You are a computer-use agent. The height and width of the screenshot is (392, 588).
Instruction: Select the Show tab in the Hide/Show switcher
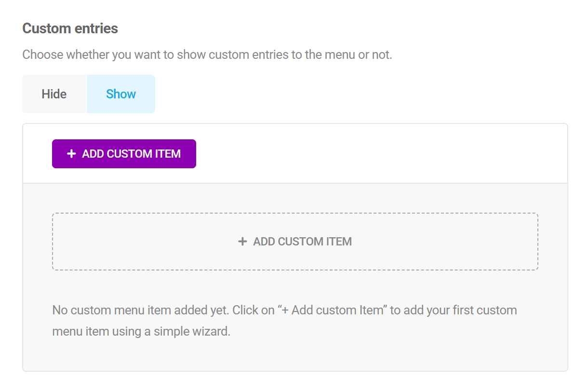pyautogui.click(x=120, y=94)
